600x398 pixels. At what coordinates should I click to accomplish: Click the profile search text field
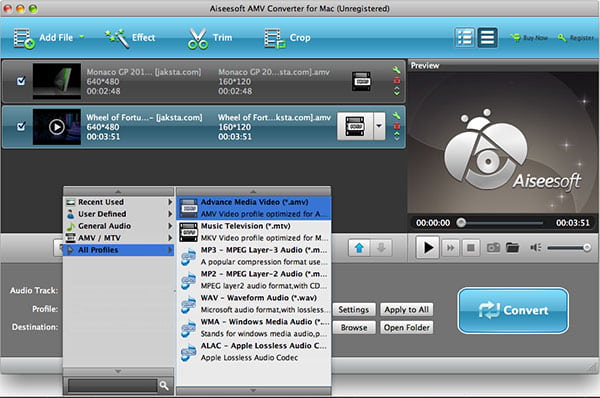tap(112, 386)
